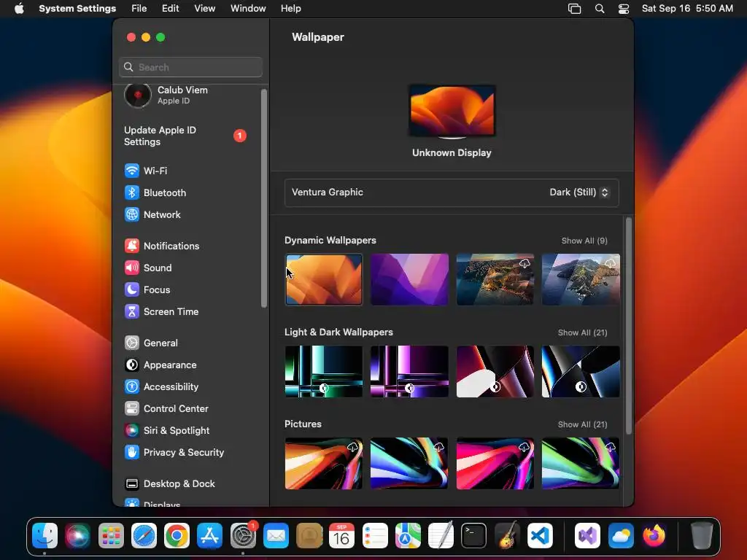Open Trash in the Dock

pyautogui.click(x=702, y=536)
